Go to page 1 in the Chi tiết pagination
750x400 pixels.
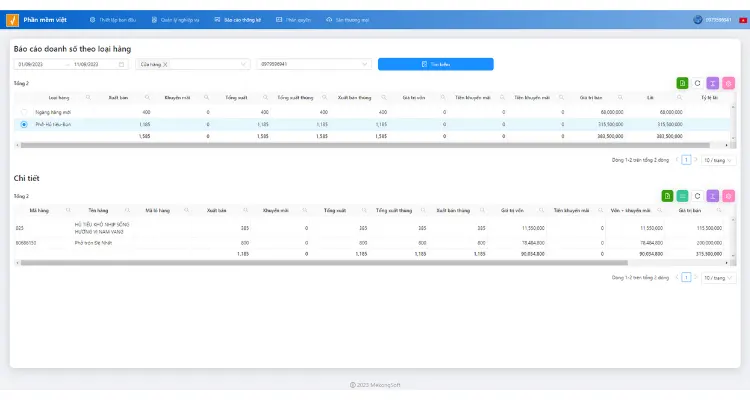pos(686,278)
